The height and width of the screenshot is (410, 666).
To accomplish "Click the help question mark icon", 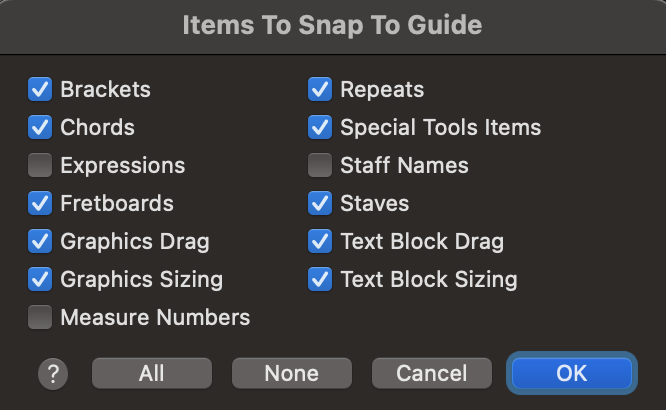I will coord(53,374).
